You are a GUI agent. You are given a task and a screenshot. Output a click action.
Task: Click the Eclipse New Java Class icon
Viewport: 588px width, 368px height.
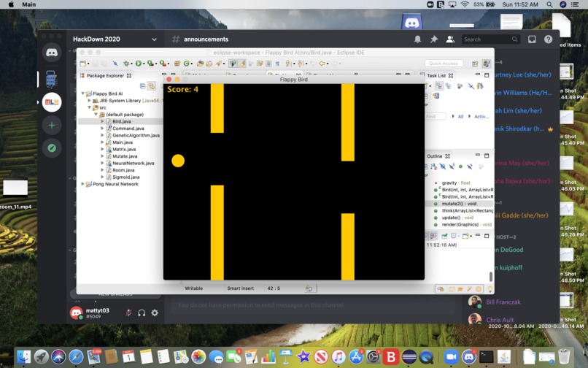[x=186, y=64]
